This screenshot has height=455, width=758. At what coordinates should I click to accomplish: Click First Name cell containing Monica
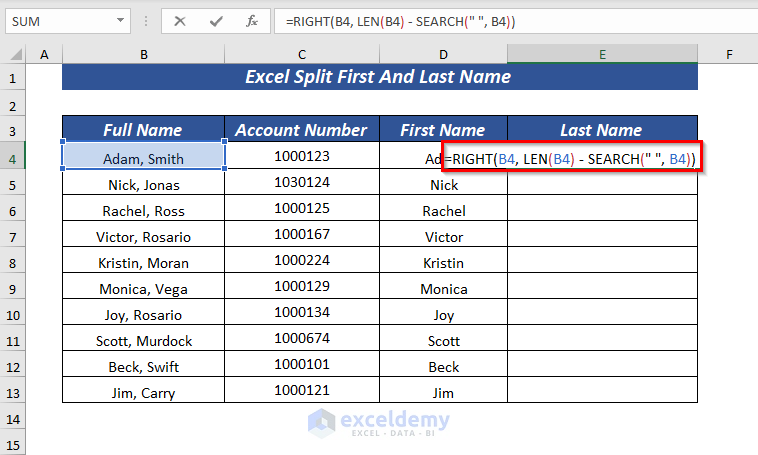[444, 289]
